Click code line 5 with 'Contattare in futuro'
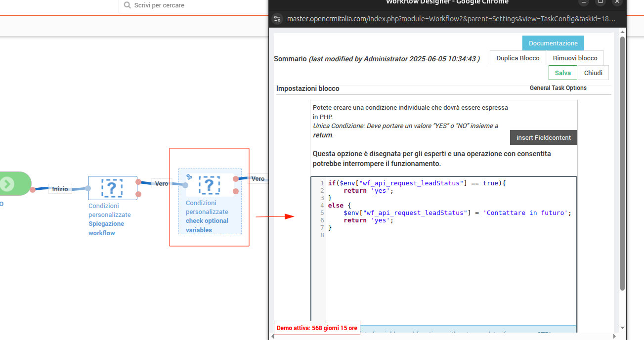 coord(457,213)
